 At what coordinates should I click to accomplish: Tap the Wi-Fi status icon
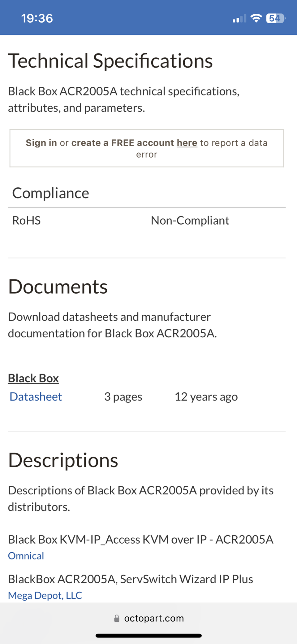pos(256,19)
